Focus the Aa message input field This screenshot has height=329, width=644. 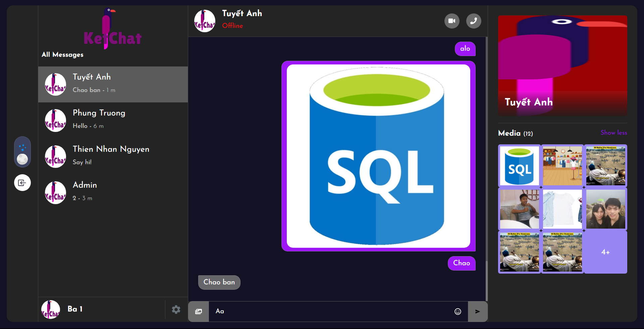click(x=330, y=312)
